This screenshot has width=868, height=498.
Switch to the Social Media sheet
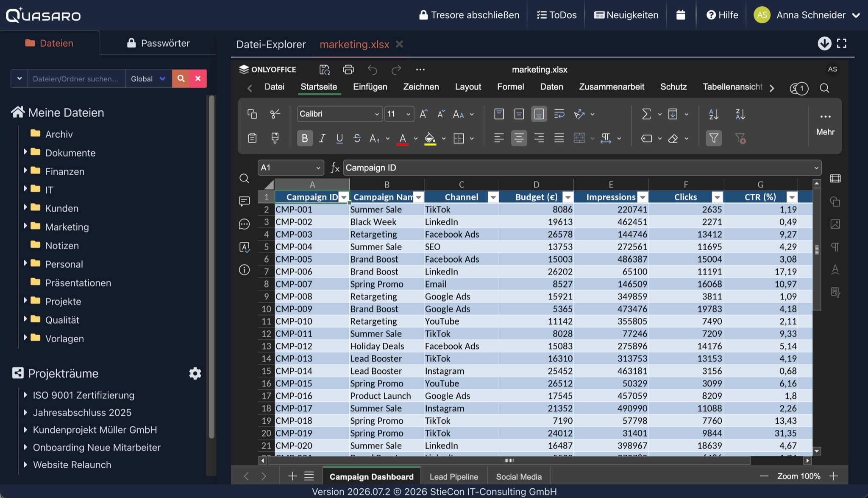tap(519, 476)
